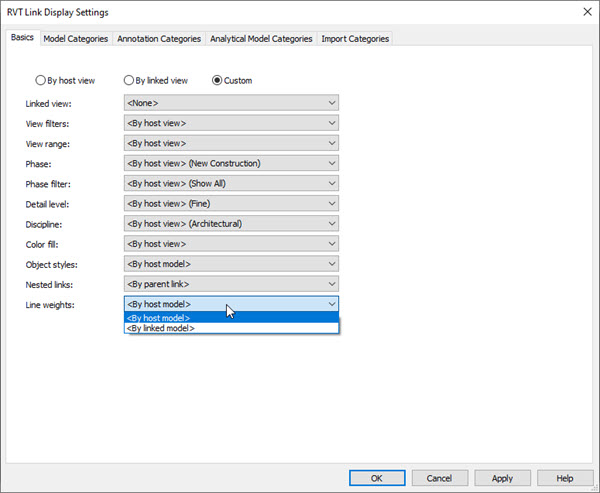The width and height of the screenshot is (600, 493).
Task: Expand the Detail level dropdown
Action: [x=231, y=203]
